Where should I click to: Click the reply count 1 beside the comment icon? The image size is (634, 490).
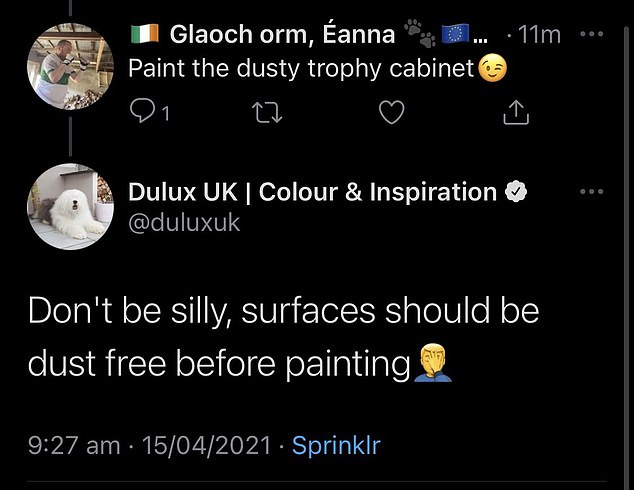click(x=165, y=114)
